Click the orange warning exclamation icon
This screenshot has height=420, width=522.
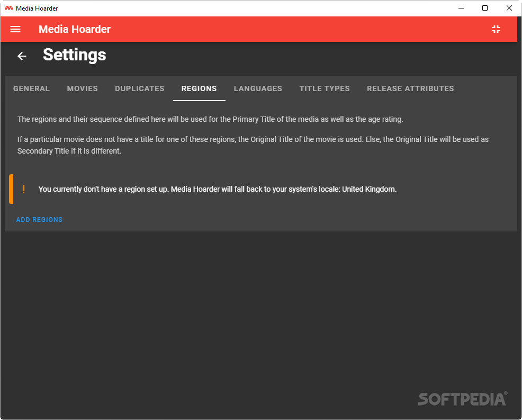click(x=24, y=189)
